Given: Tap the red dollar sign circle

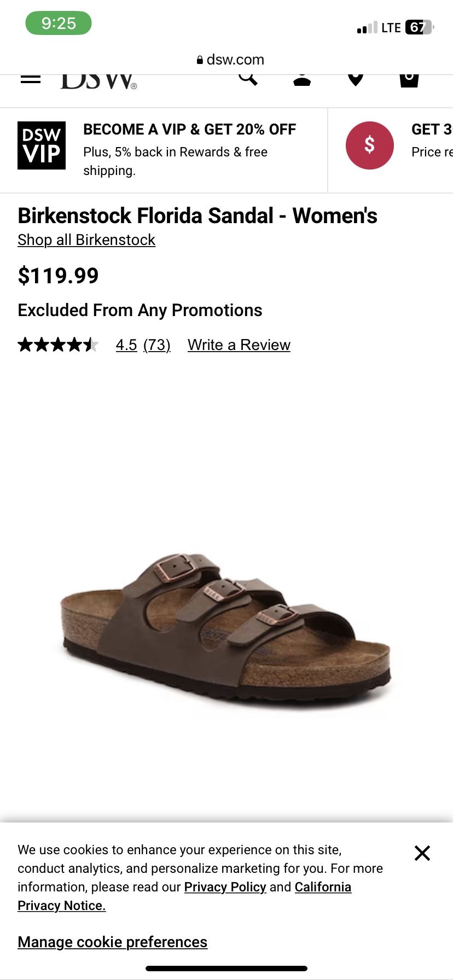Looking at the screenshot, I should tap(370, 145).
